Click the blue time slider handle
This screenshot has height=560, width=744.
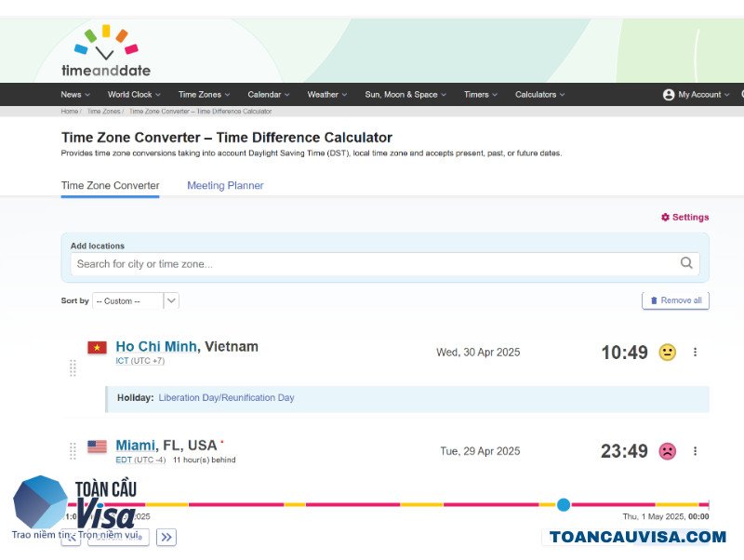pyautogui.click(x=564, y=504)
